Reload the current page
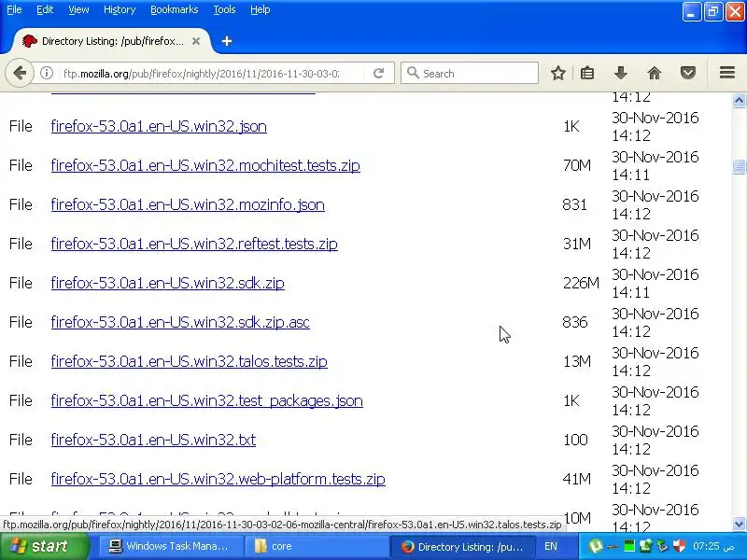 379,74
